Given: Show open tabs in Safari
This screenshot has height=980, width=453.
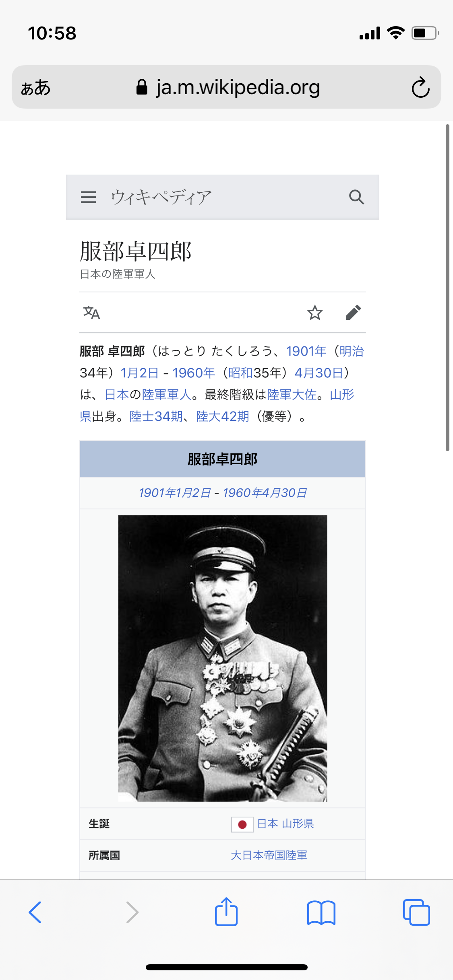Looking at the screenshot, I should click(416, 912).
